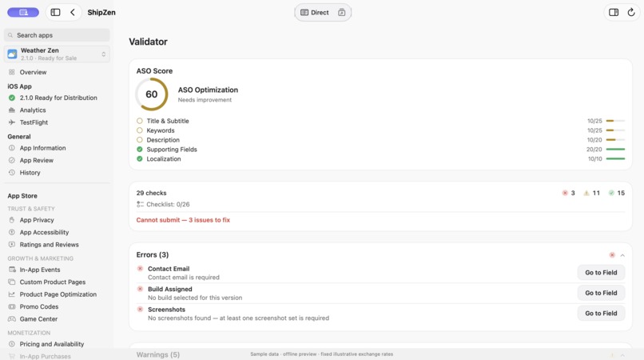Screen dimensions: 644x360
Task: Open 2.1.0 Ready for Distribution
Action: tap(58, 98)
